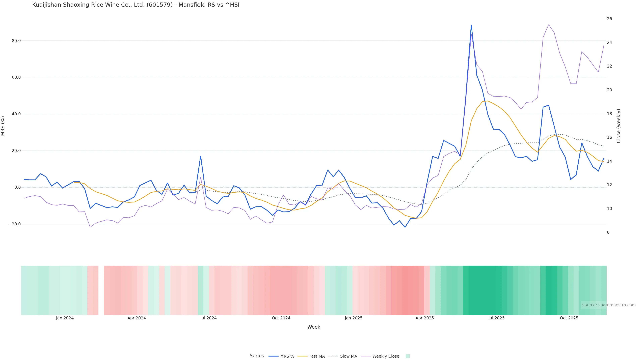The width and height of the screenshot is (644, 362).
Task: Click the green heatmap legend swatch
Action: (x=408, y=356)
